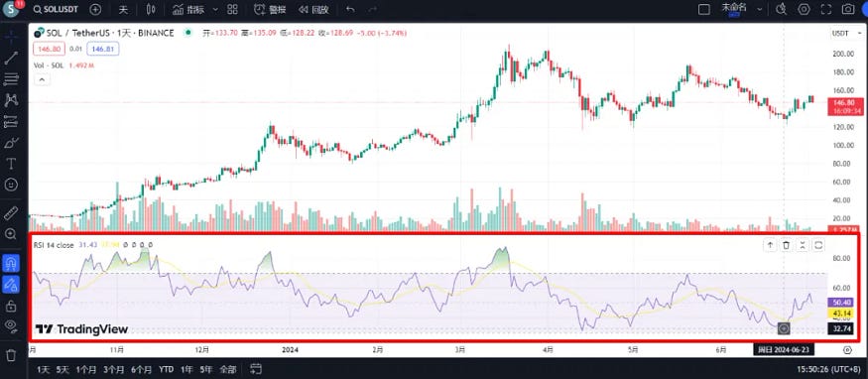Select the 全部 date range

[x=227, y=369]
